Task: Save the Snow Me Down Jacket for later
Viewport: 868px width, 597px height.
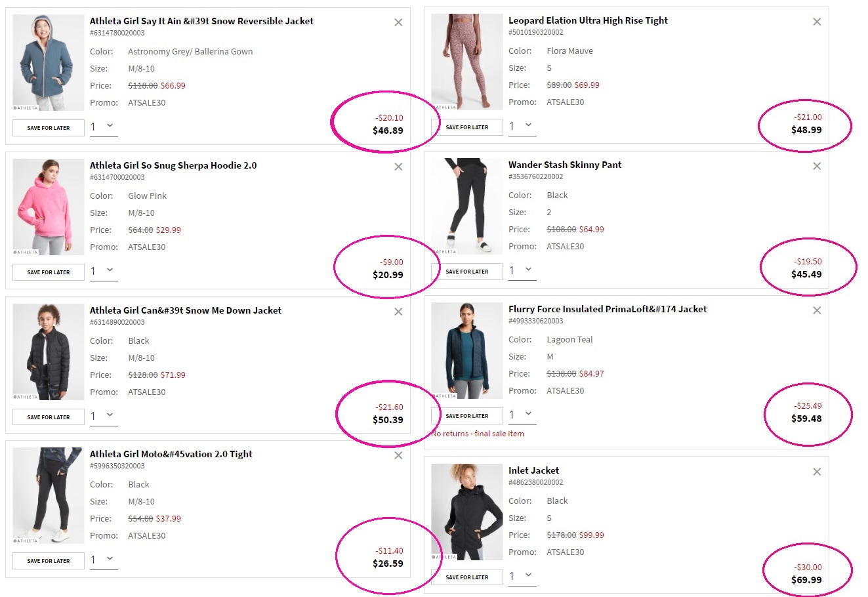Action: coord(49,417)
